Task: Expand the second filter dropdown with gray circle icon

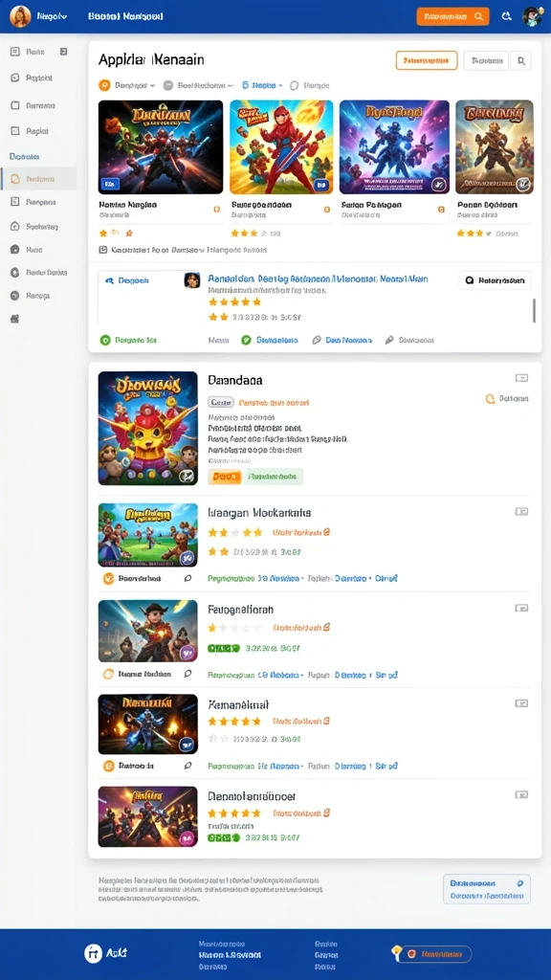Action: 198,85
